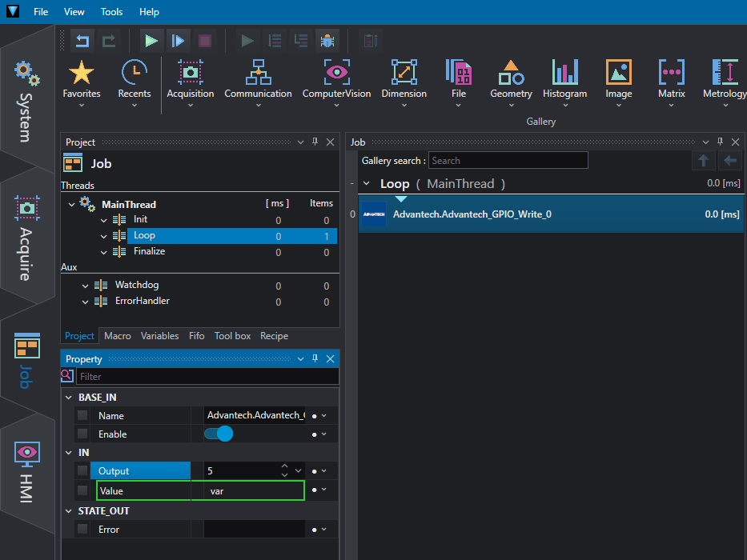Open the ComputerVision gallery category
747x560 pixels.
(336, 80)
